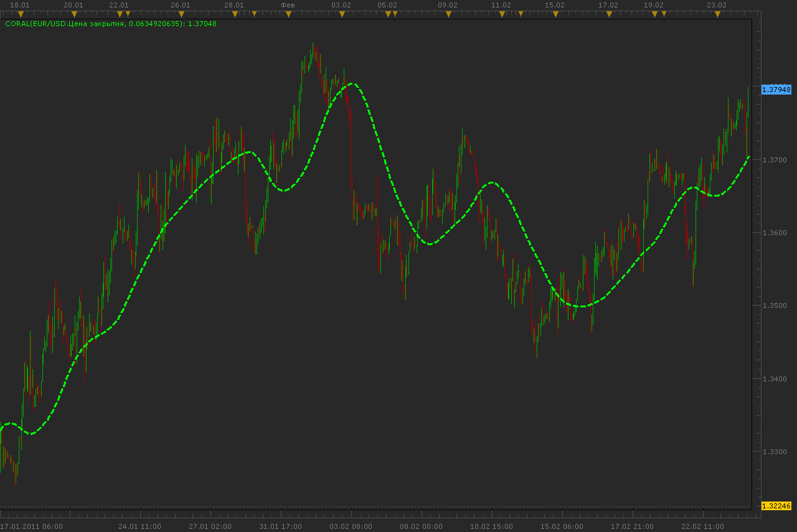Click the 1.3400 price level label
Screen dimensions: 797x532
coord(776,378)
